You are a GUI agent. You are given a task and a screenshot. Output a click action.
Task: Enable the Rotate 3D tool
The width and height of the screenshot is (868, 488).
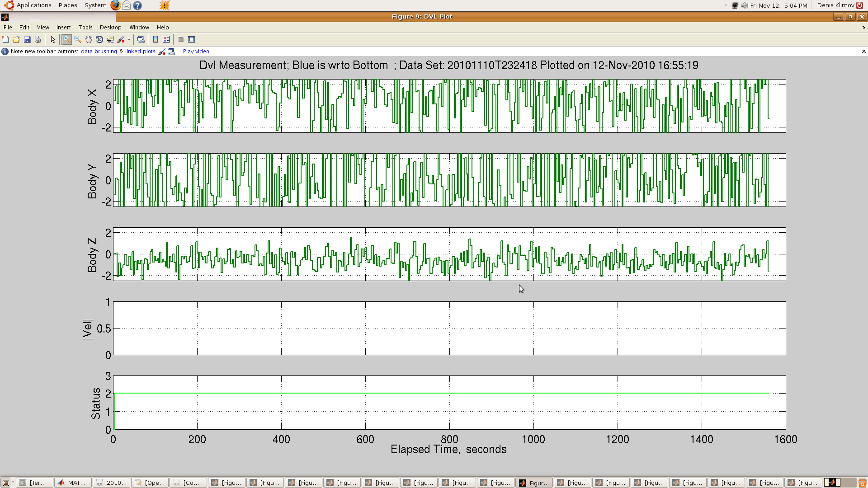tap(99, 40)
